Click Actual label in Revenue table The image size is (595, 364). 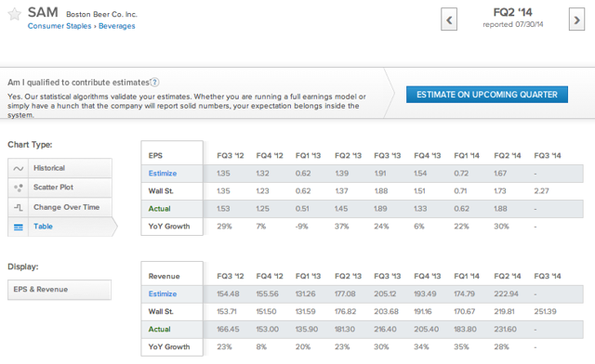pyautogui.click(x=159, y=329)
